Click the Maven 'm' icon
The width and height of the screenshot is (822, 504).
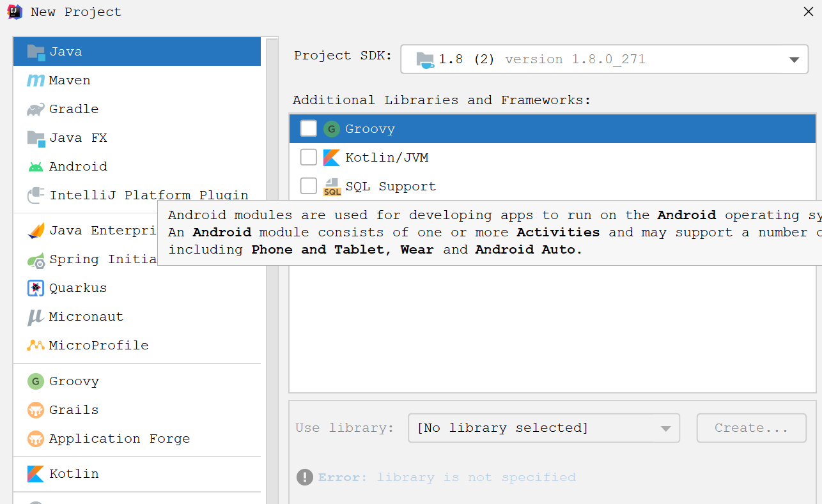(x=36, y=80)
